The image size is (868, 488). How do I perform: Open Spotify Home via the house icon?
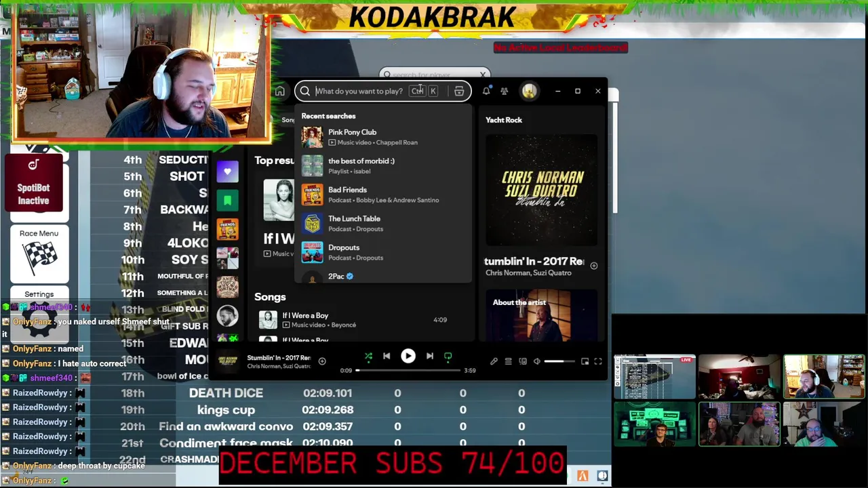(279, 91)
